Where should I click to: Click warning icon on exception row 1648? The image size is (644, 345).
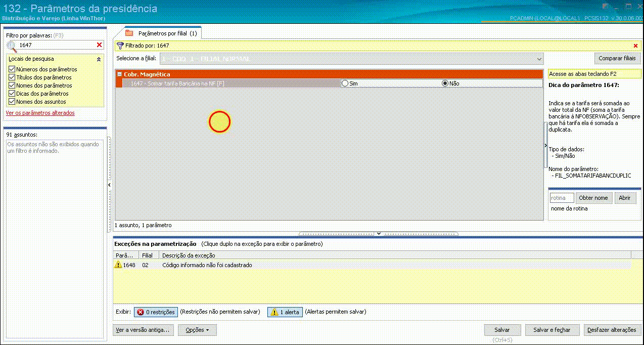[118, 265]
